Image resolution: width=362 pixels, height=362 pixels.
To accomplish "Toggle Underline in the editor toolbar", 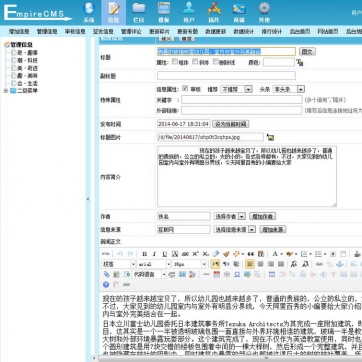I will pos(165,254).
